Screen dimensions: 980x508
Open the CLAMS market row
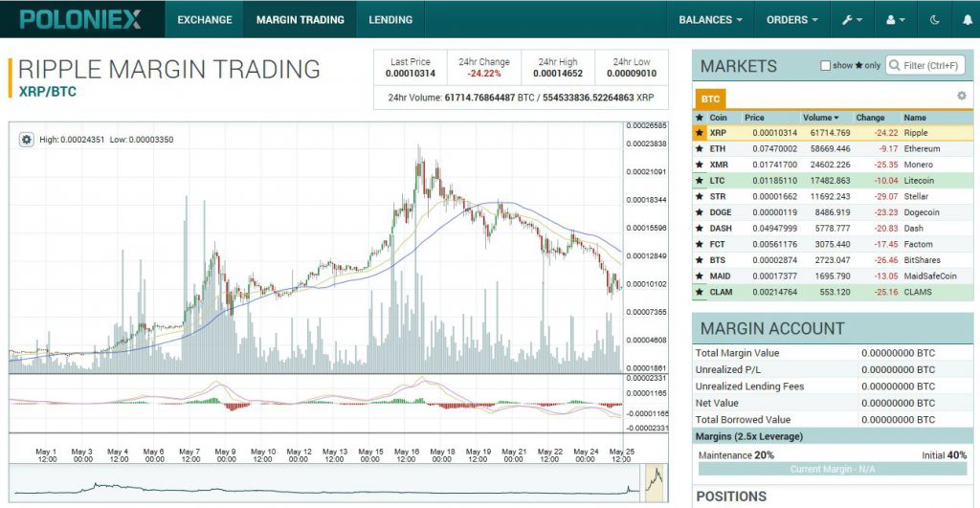click(x=833, y=292)
